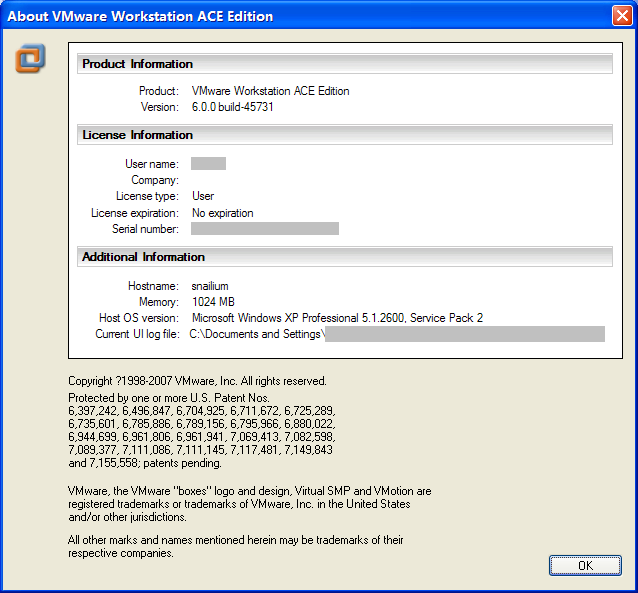
Task: Select the product name VMware Workstation ACE Edition
Action: point(271,91)
